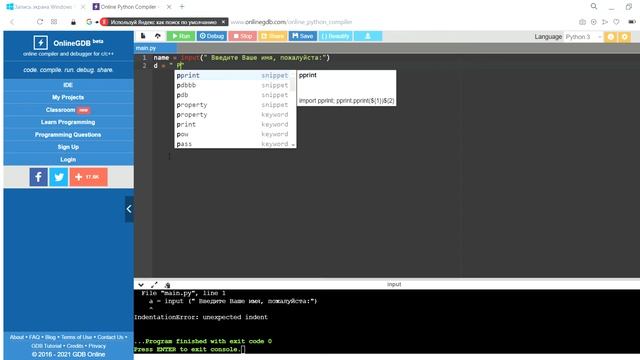Open Programming Questions link
This screenshot has width=640, height=360.
pos(68,135)
